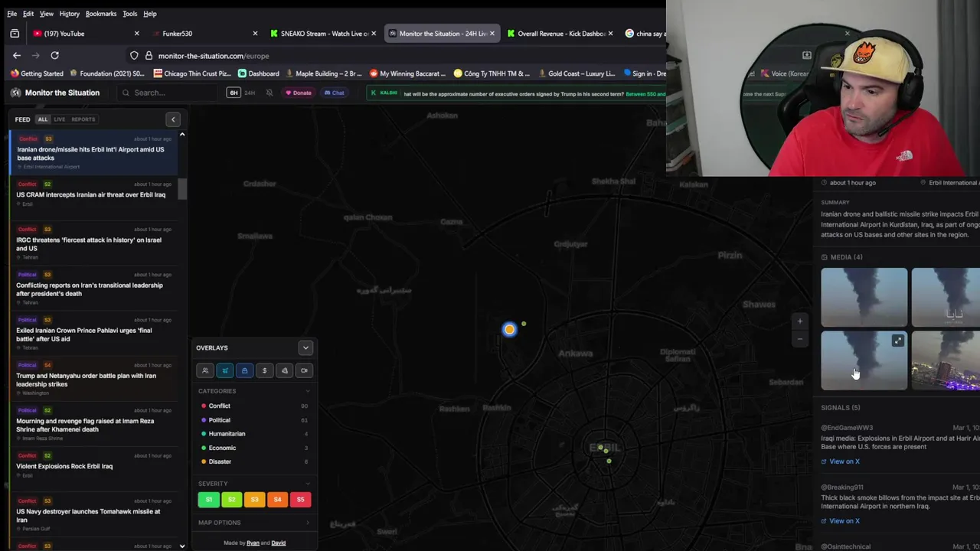Viewport: 980px width, 551px height.
Task: Select the S2 severity swatch
Action: coord(231,500)
